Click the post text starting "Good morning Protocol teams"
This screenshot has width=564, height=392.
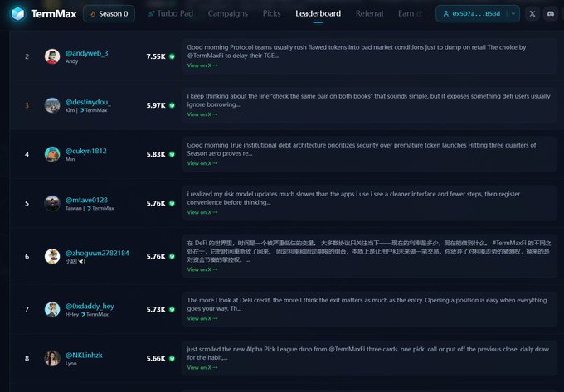[x=357, y=51]
